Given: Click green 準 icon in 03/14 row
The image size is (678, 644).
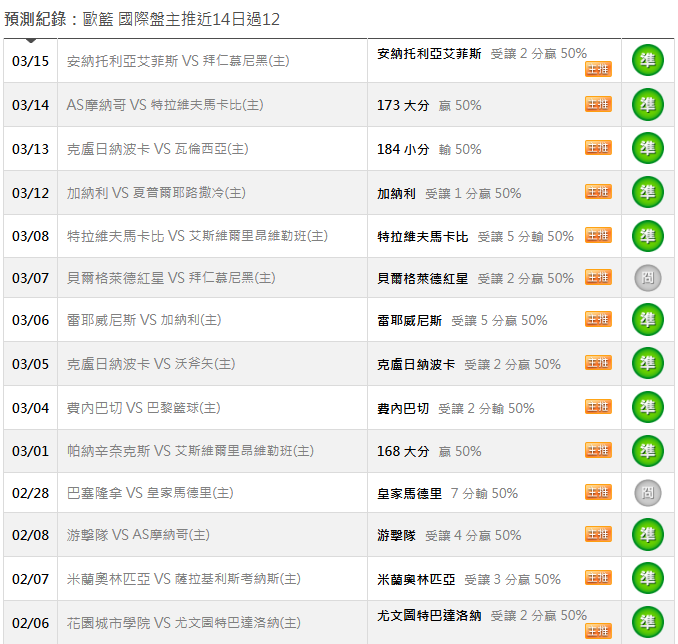Looking at the screenshot, I should 647,104.
